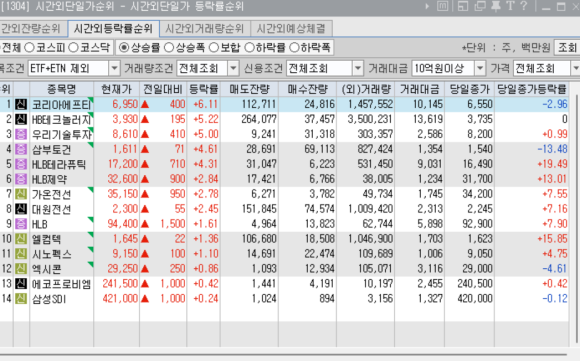Switch to the 시간외예상체결 tab
The width and height of the screenshot is (580, 361).
coord(291,28)
